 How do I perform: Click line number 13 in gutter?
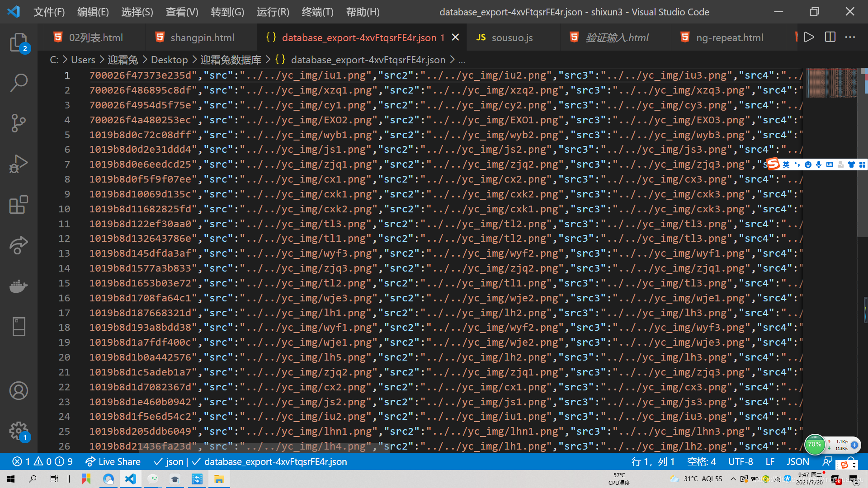[x=64, y=253]
